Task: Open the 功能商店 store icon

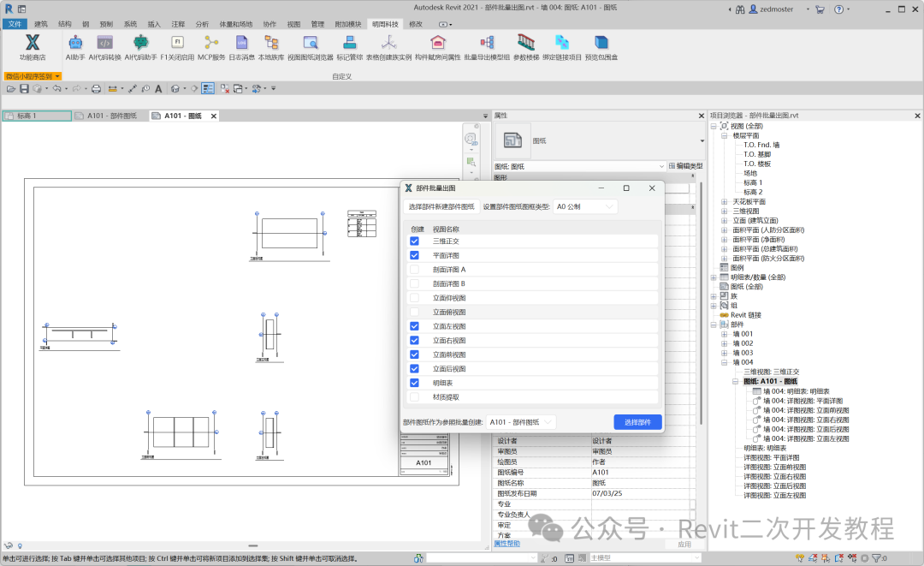Action: coord(32,46)
